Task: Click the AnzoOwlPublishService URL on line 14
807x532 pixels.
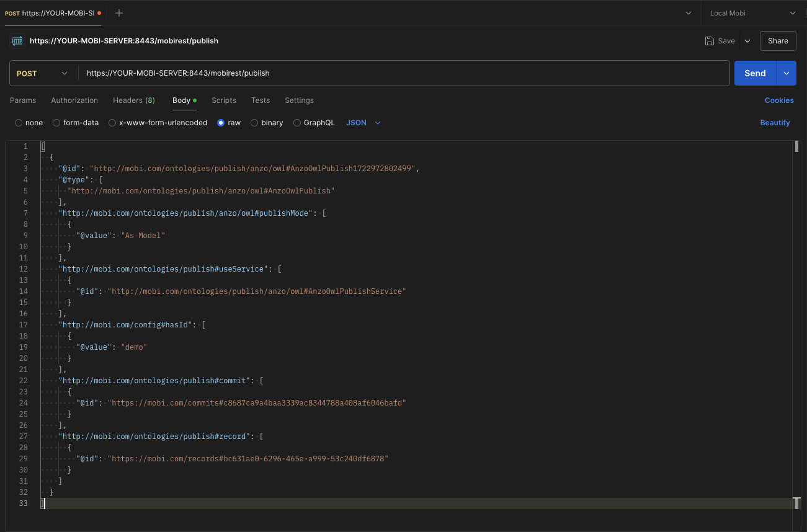Action: point(257,291)
